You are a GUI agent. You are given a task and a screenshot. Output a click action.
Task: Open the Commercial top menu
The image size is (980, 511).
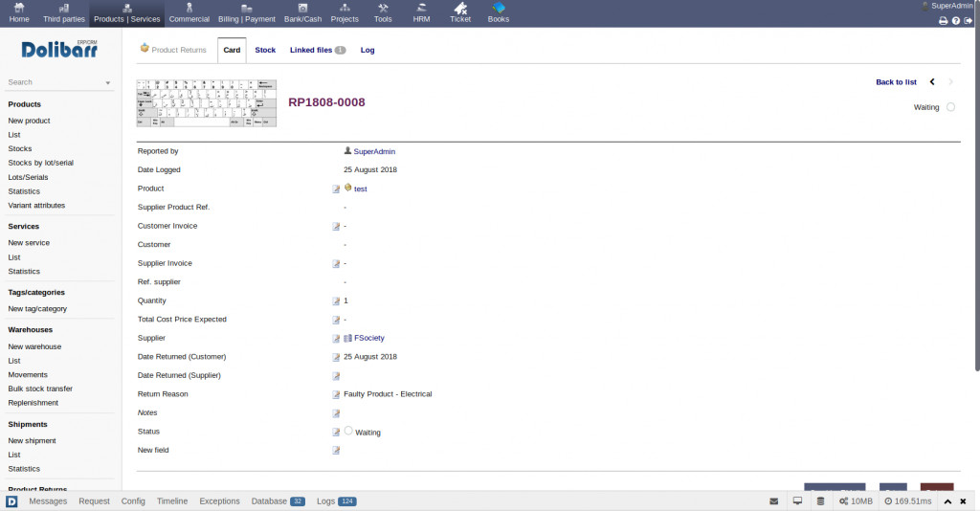189,13
